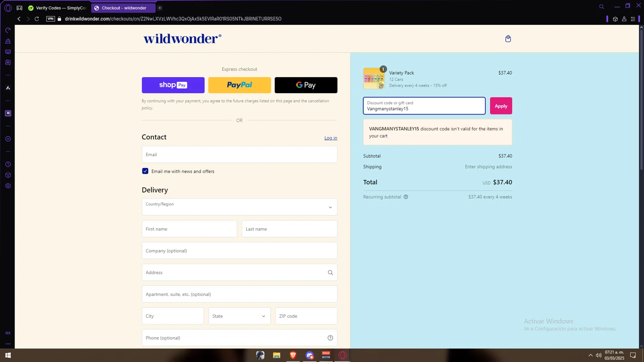This screenshot has height=362, width=644.
Task: Show Recurring subtotal info icon
Action: tap(406, 197)
